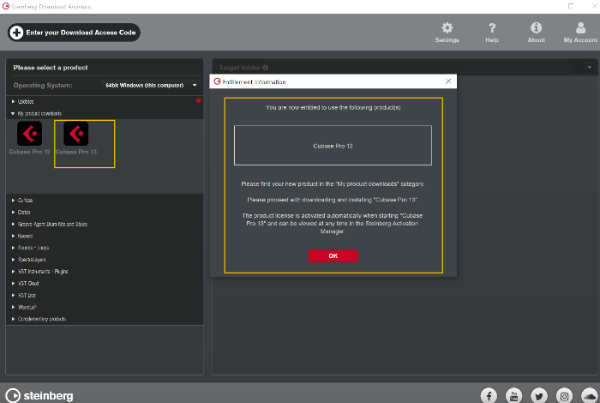The height and width of the screenshot is (403, 600).
Task: Expand the VST Cloud category
Action: 13,283
